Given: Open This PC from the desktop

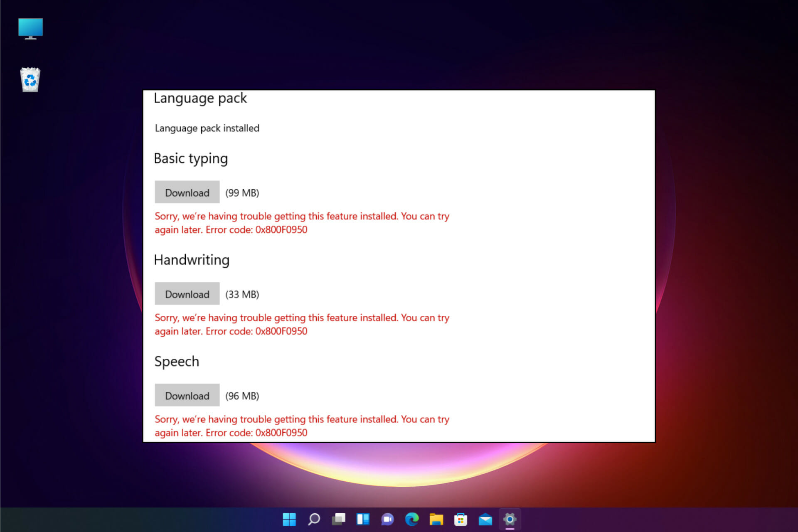Looking at the screenshot, I should pos(30,29).
